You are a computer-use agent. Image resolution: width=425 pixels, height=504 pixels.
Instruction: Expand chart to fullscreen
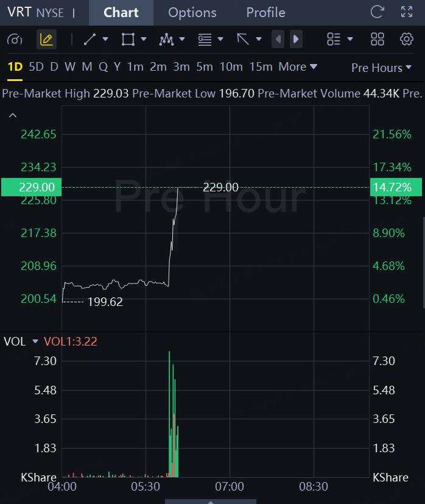(x=407, y=12)
